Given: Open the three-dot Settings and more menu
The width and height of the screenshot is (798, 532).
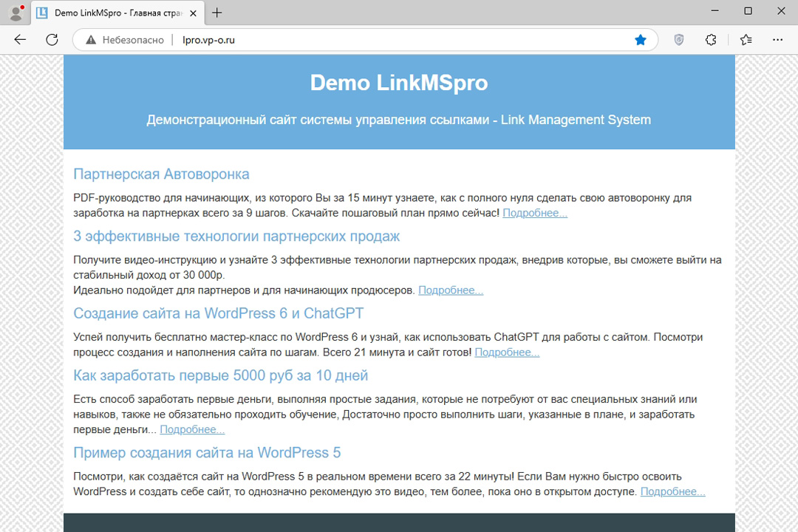Looking at the screenshot, I should pos(777,40).
